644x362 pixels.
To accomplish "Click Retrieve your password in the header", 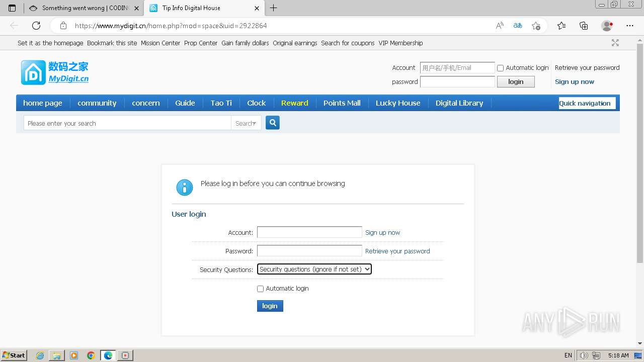I will [587, 67].
